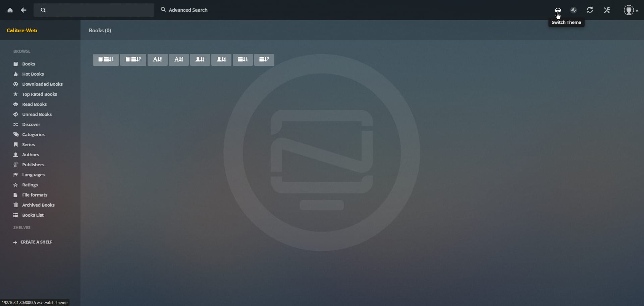Click the back arrow icon
Screen dimensions: 644x306
tap(23, 10)
